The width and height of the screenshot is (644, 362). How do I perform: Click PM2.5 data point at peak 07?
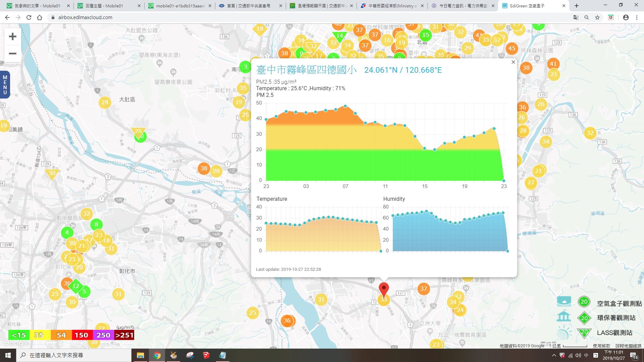click(345, 106)
